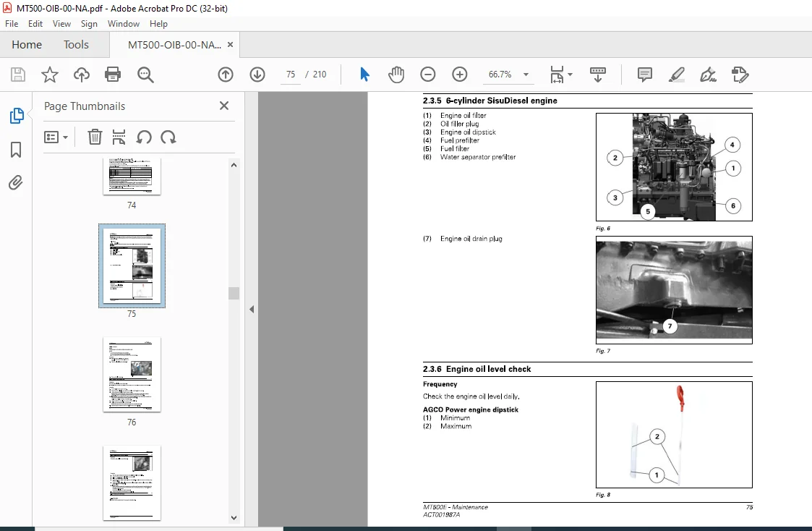812x531 pixels.
Task: Select the MT500-OIB-00-NA document tab
Action: point(174,45)
